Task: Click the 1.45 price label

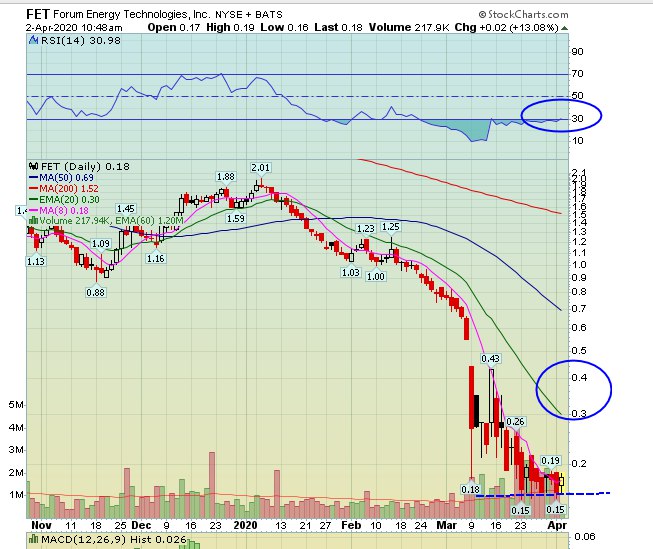Action: (x=126, y=209)
